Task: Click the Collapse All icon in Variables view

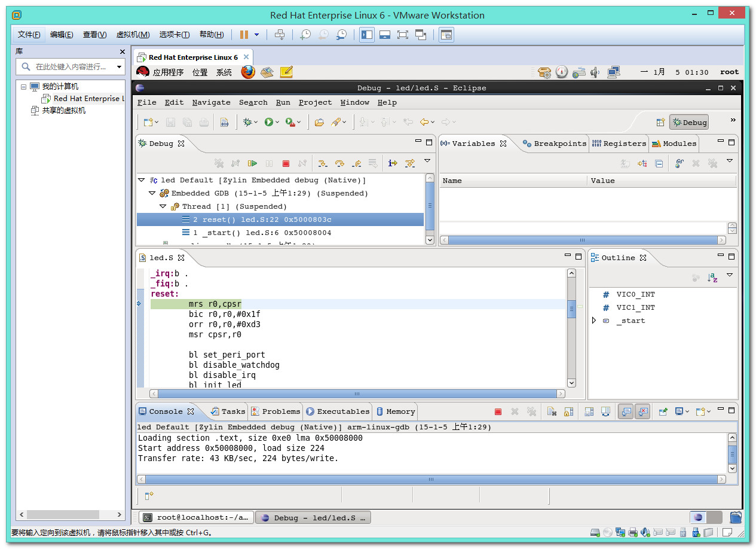Action: tap(659, 163)
